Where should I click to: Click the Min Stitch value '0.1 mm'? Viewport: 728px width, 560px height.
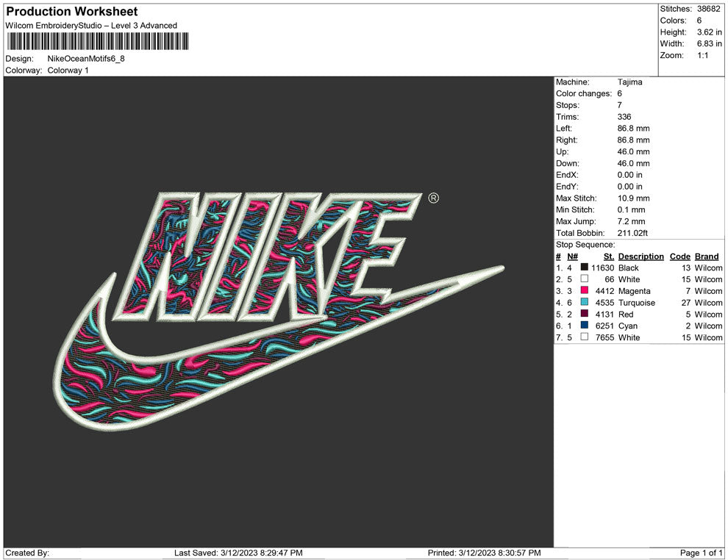[x=632, y=209]
